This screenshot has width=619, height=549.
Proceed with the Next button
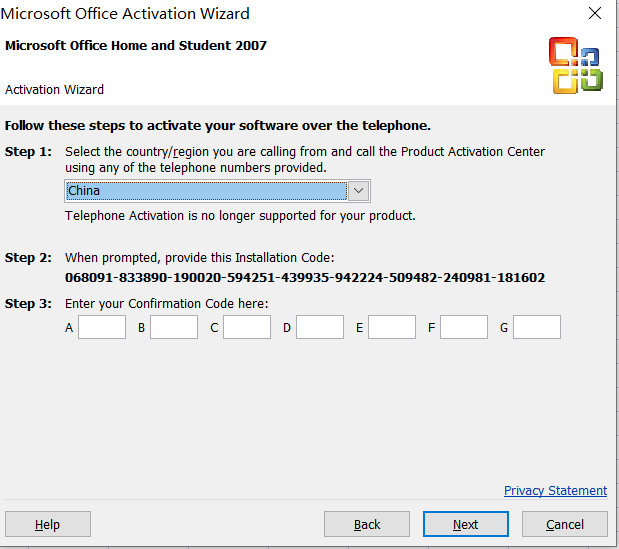466,524
